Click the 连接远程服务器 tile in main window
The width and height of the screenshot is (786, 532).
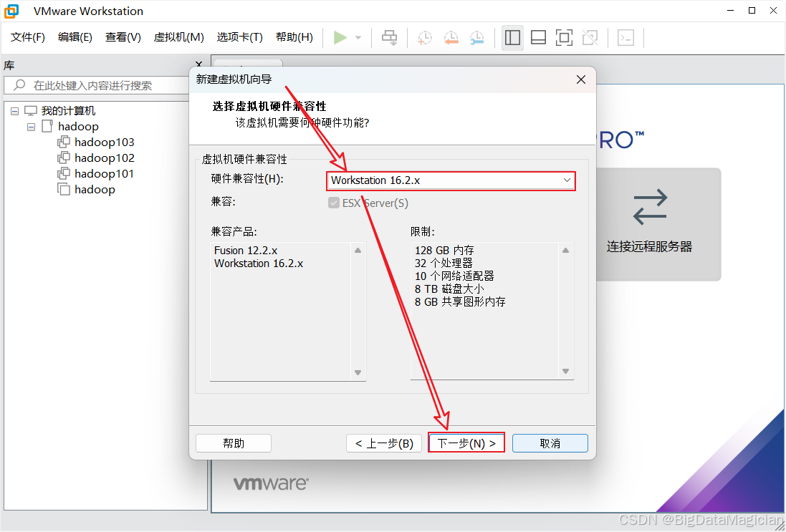coord(658,224)
